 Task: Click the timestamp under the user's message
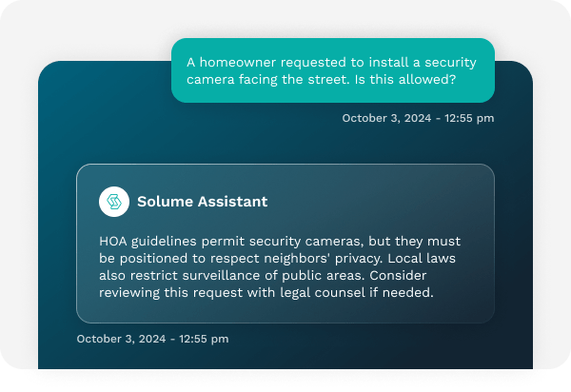click(418, 118)
